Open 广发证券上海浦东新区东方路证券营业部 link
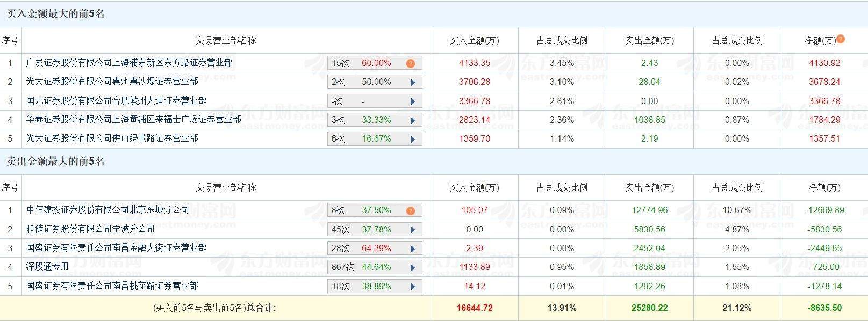The image size is (868, 321). coord(129,63)
